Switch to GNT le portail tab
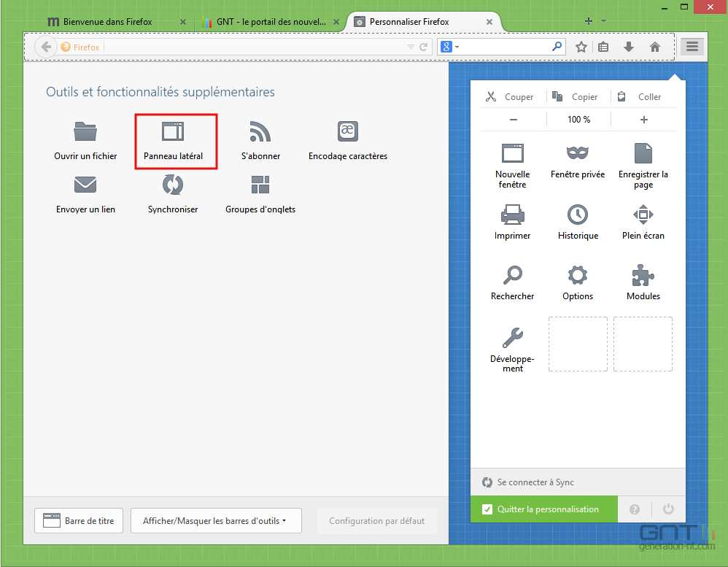Screen dimensions: 728x567 271,22
